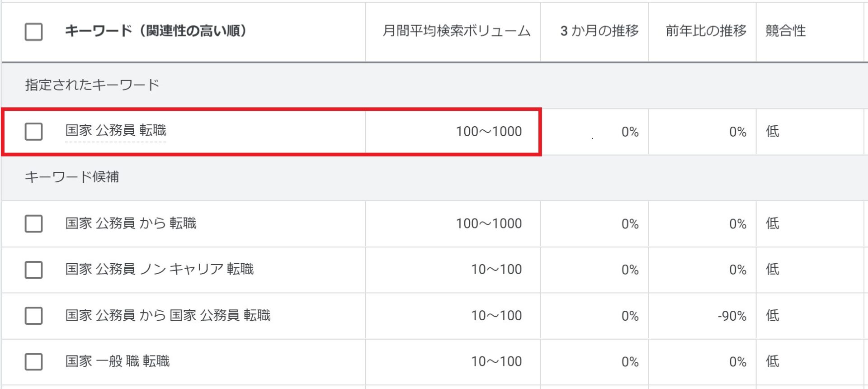
Task: Check the box for 国家 一般 職 転職
Action: click(33, 362)
